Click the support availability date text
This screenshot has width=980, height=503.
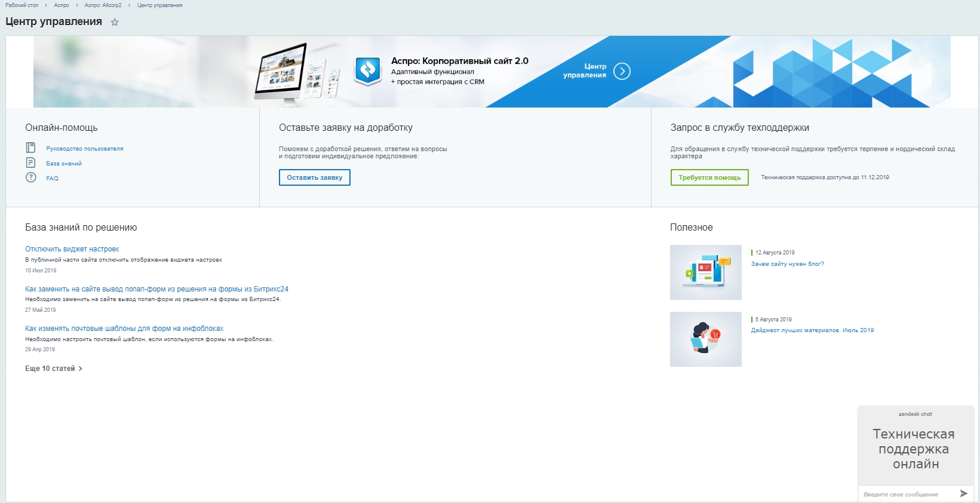tap(825, 177)
